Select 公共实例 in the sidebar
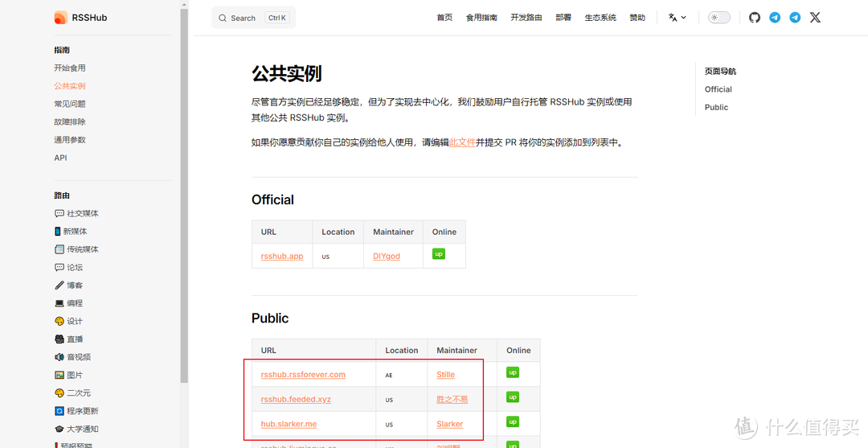Image resolution: width=868 pixels, height=448 pixels. (x=70, y=86)
